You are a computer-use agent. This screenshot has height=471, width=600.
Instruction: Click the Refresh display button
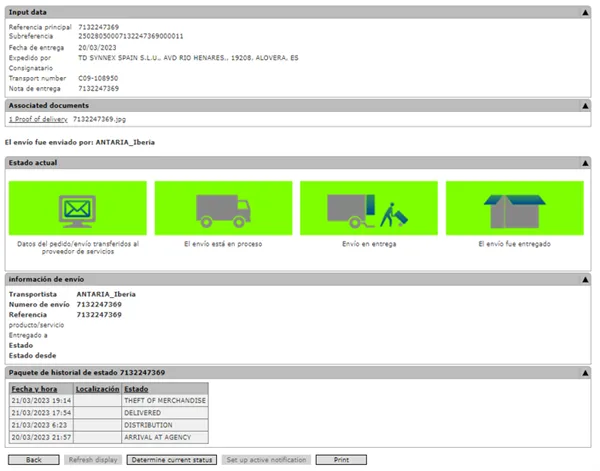93,460
